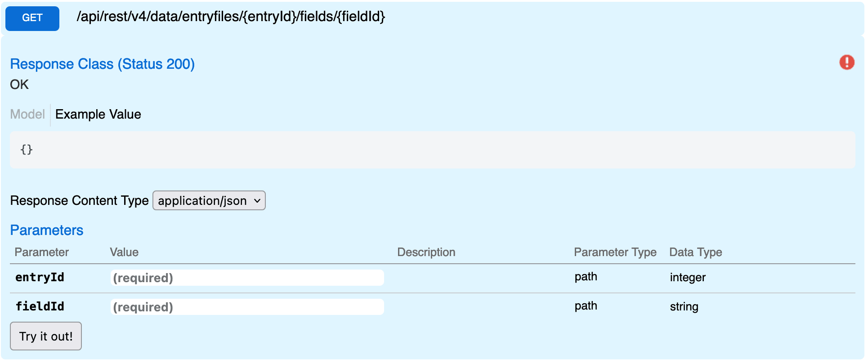Click the fieldId parameter name
868x363 pixels.
pyautogui.click(x=40, y=306)
